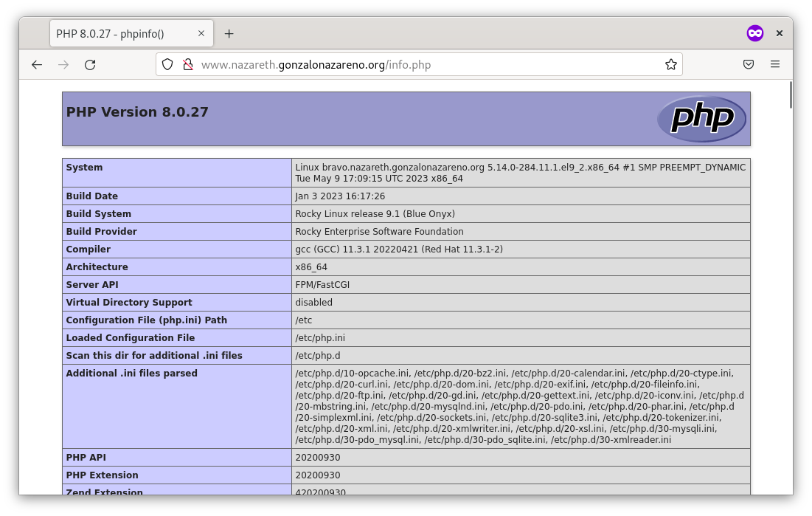Click the back navigation arrow

(x=37, y=65)
